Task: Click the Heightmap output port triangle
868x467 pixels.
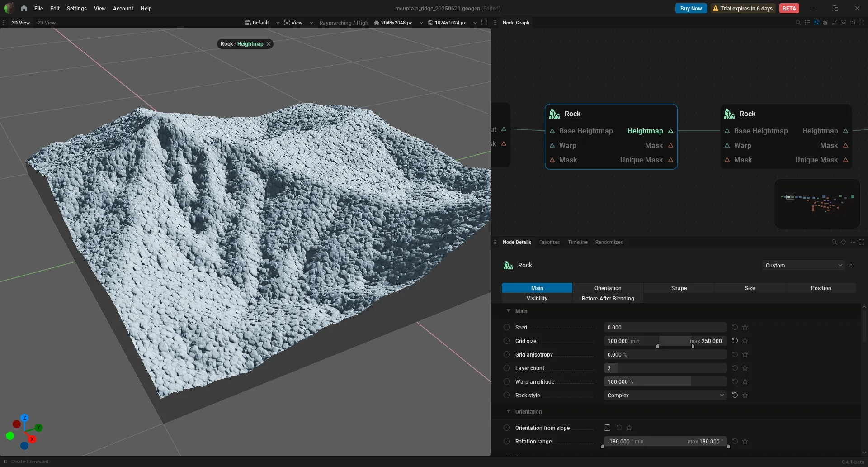Action: tap(670, 131)
